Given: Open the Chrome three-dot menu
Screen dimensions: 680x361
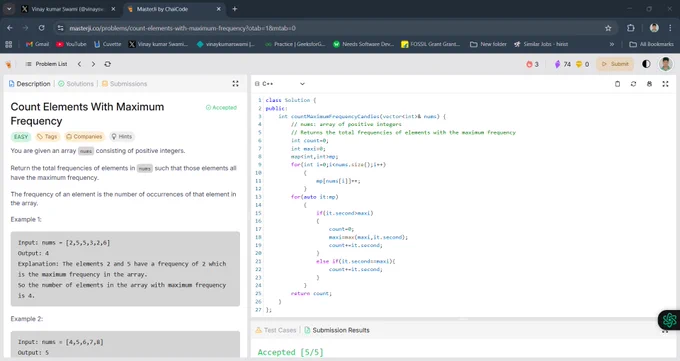Looking at the screenshot, I should point(670,28).
